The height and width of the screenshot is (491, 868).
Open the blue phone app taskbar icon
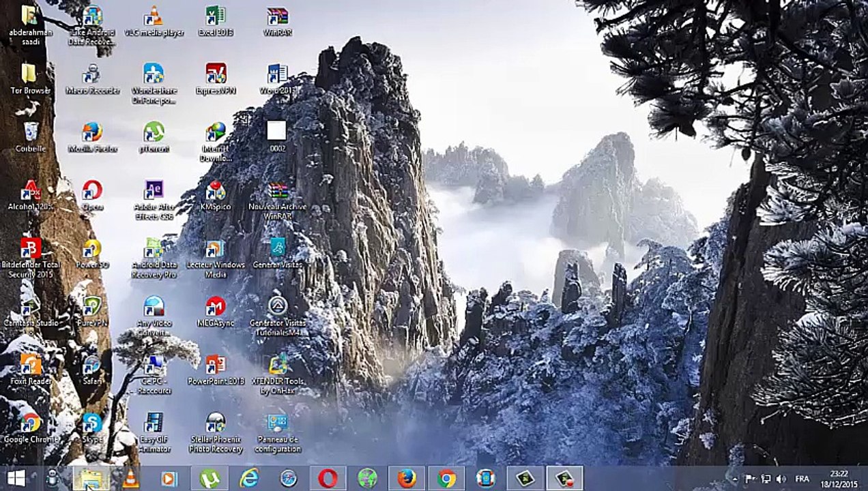[485, 478]
